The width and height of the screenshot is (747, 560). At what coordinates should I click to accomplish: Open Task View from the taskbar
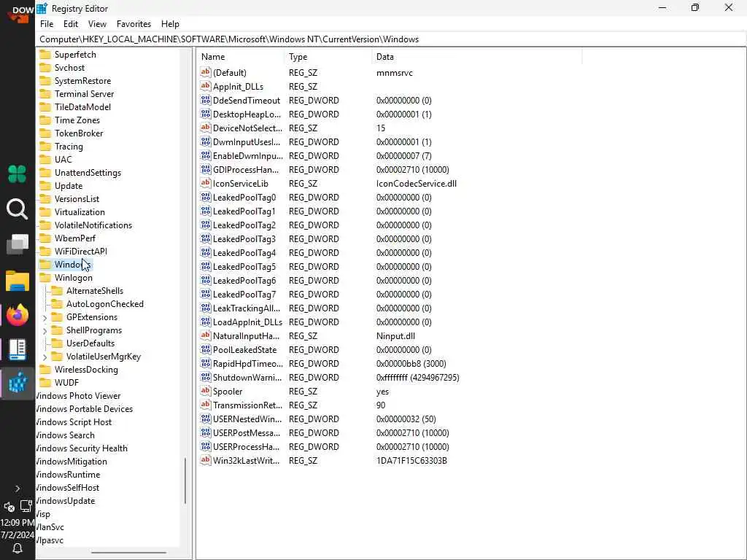point(18,244)
